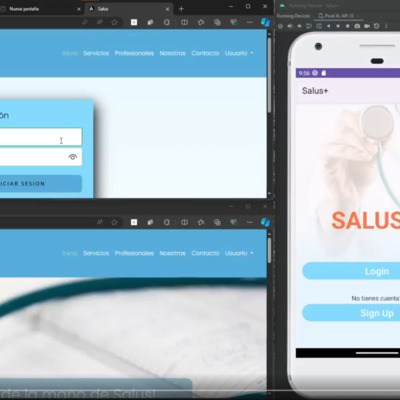Switch to the Salus browser tab

pos(128,9)
